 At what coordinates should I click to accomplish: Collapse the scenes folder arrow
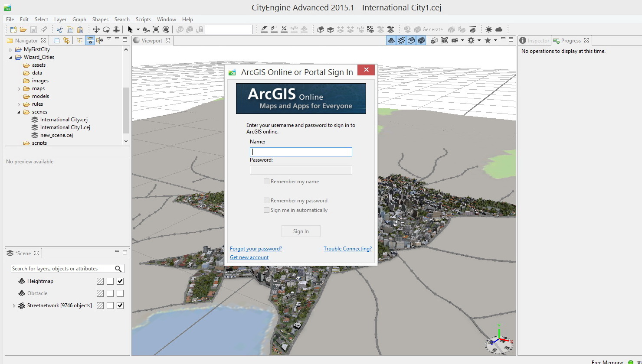pos(19,112)
